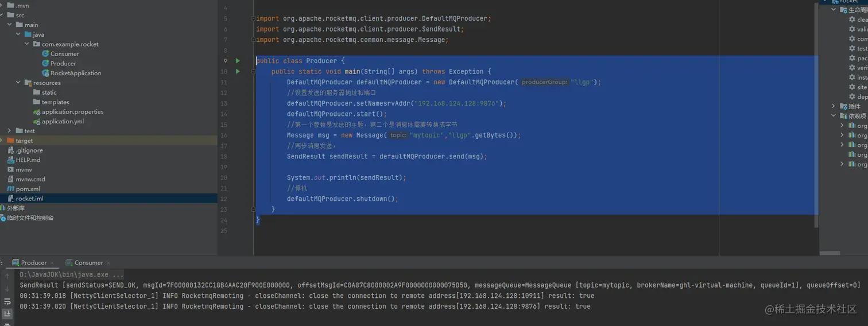Click the setNamesrvAddr code line
The width and height of the screenshot is (868, 326).
pos(397,103)
